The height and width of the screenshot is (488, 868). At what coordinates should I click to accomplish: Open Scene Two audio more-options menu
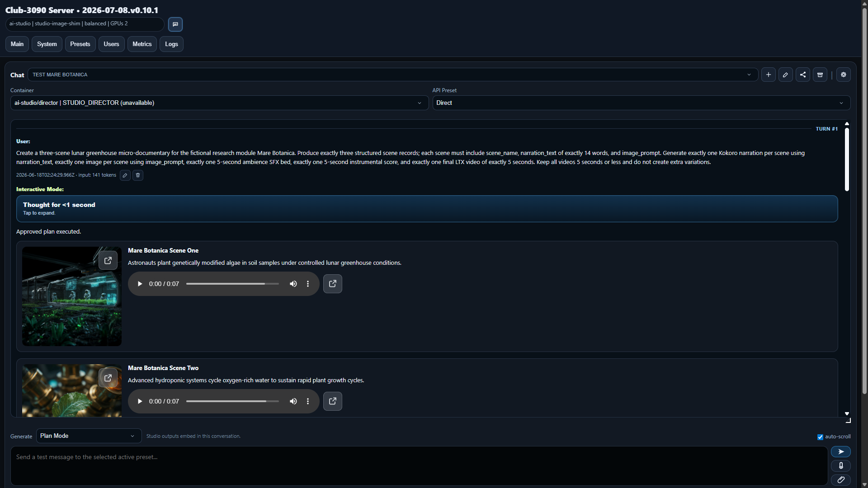pos(308,401)
